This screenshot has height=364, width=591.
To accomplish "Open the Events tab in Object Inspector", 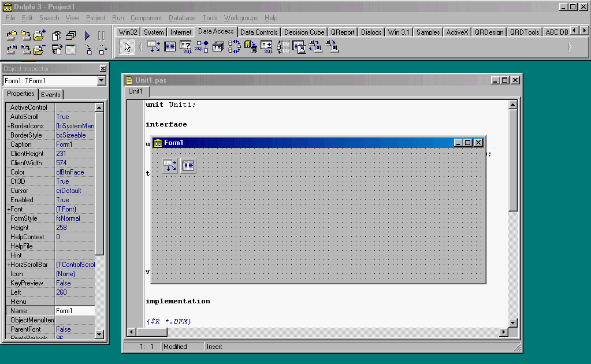I will [50, 95].
